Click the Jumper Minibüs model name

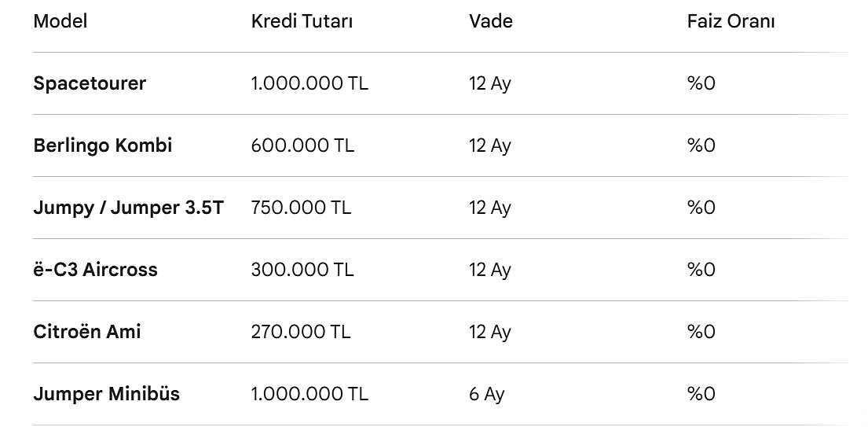106,394
